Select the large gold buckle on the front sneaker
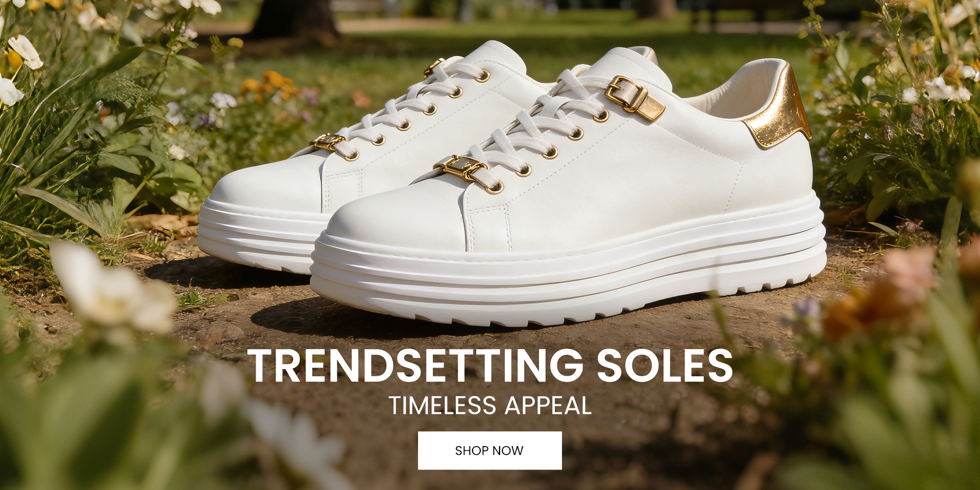Image resolution: width=980 pixels, height=490 pixels. pyautogui.click(x=635, y=98)
